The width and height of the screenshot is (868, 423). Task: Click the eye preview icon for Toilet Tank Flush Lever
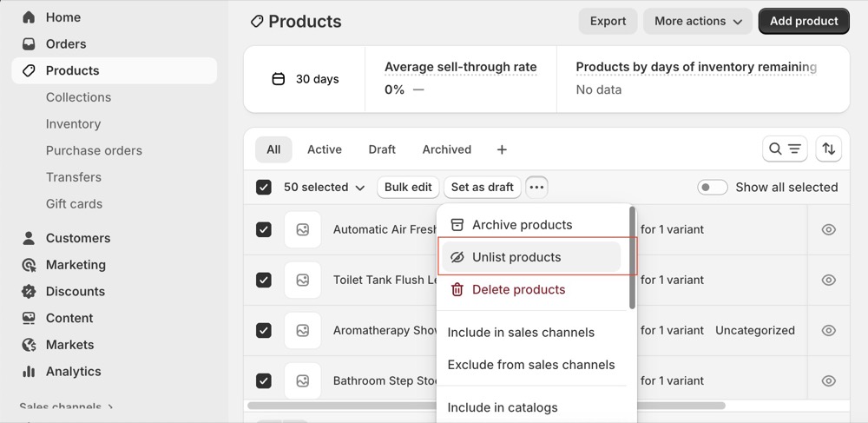(829, 280)
